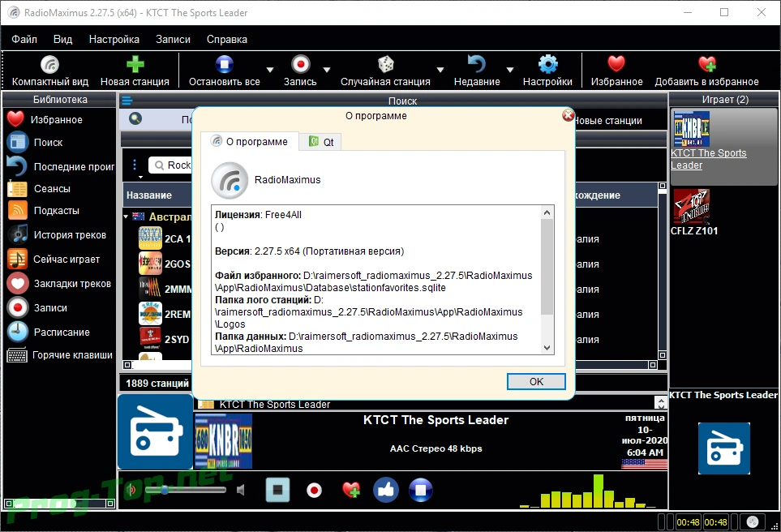Open the three-dot search options menu
Image resolution: width=781 pixels, height=532 pixels.
coord(135,165)
